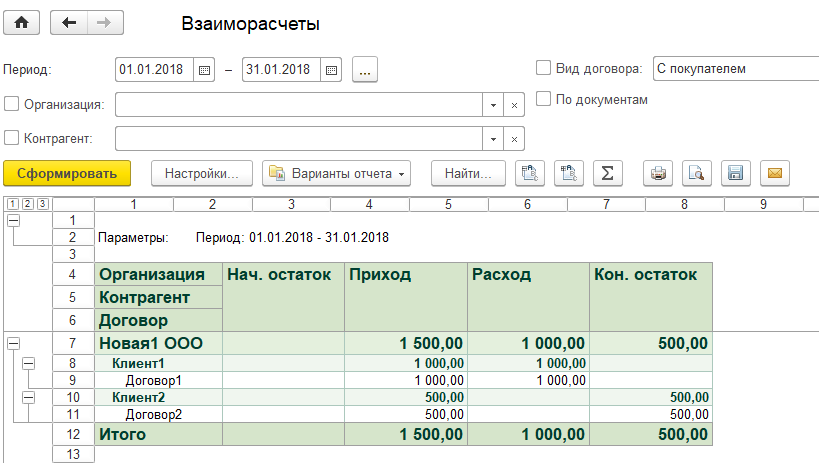Open the Настройки... settings button

pyautogui.click(x=201, y=173)
